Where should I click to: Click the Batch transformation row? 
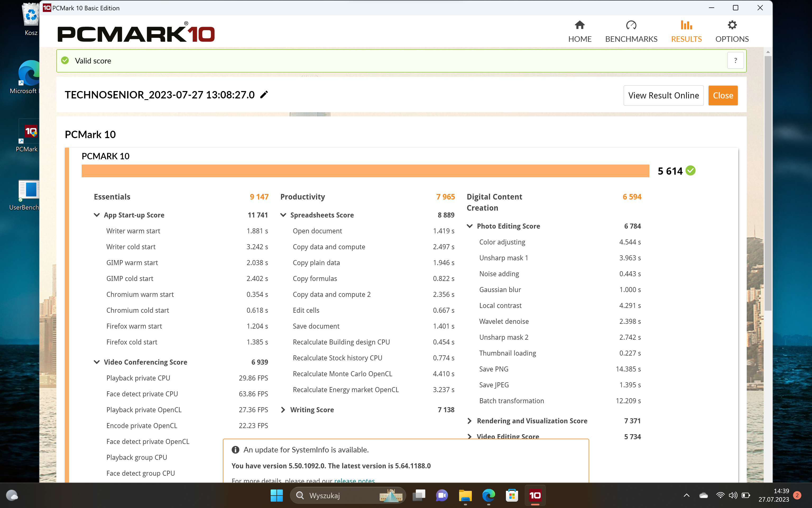click(560, 401)
